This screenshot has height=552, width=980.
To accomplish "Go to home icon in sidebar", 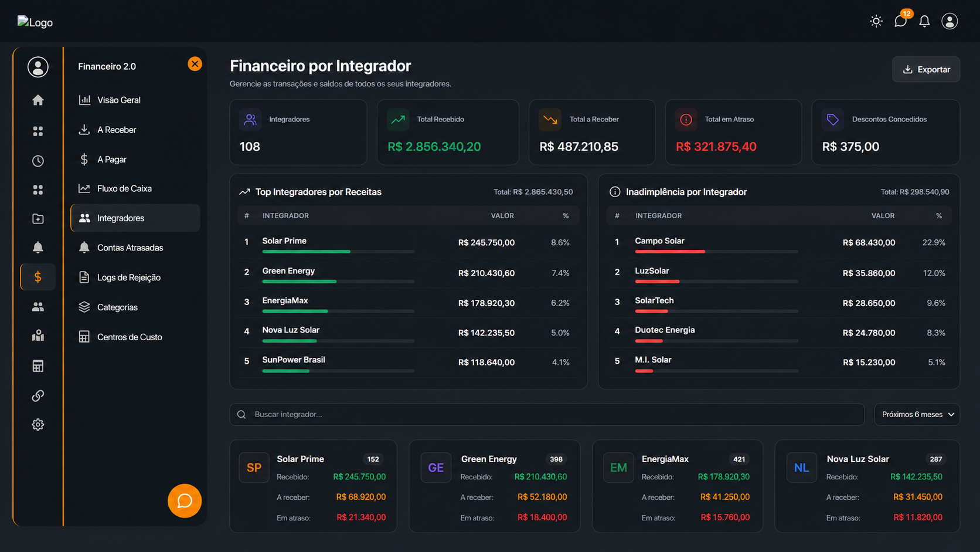I will click(x=38, y=100).
